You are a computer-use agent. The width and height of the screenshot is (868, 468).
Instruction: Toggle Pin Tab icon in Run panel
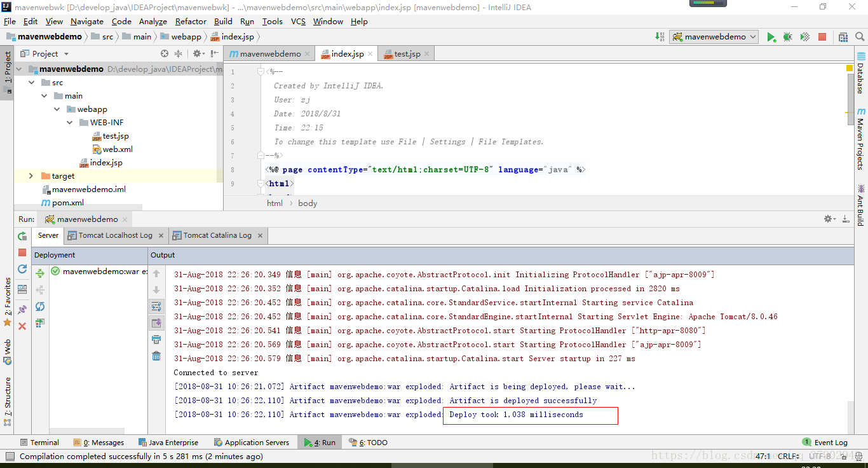point(22,309)
